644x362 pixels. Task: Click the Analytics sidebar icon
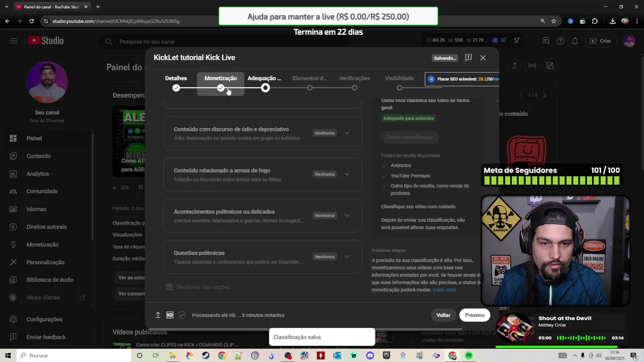point(14,173)
